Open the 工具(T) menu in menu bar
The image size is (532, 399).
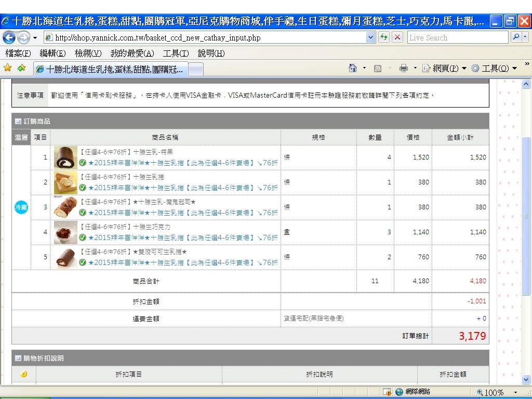pyautogui.click(x=176, y=54)
